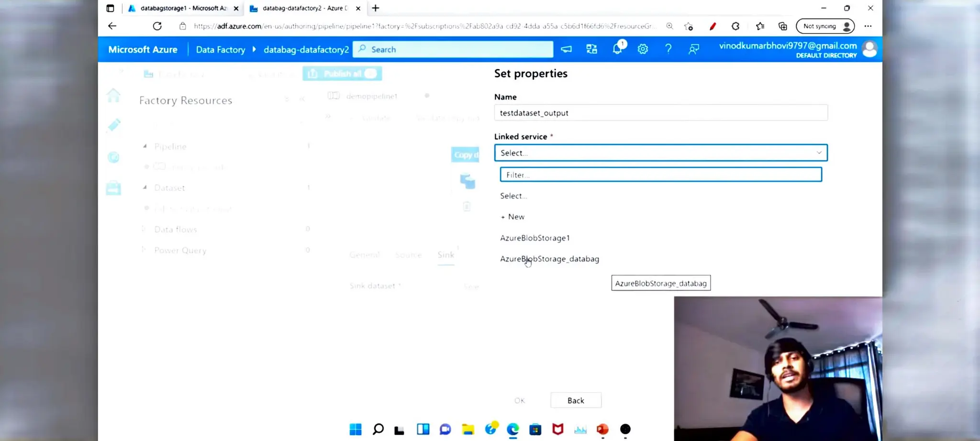Open the Favorites list icon

tap(760, 26)
